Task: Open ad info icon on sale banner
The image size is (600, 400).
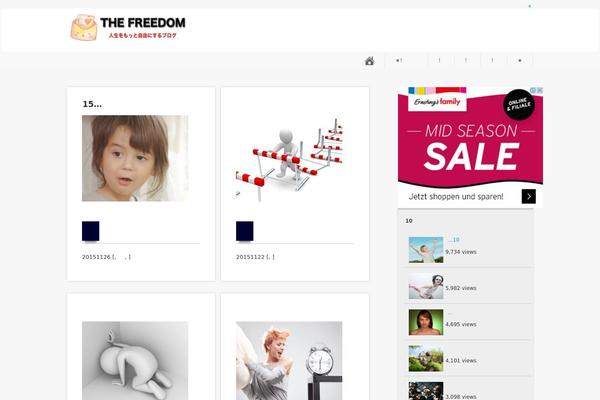Action: pos(533,90)
